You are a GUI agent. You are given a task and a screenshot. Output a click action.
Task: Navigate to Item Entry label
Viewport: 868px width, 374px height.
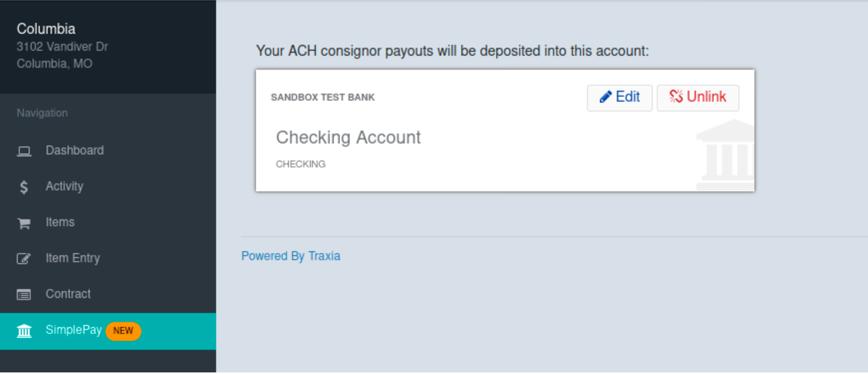[73, 258]
